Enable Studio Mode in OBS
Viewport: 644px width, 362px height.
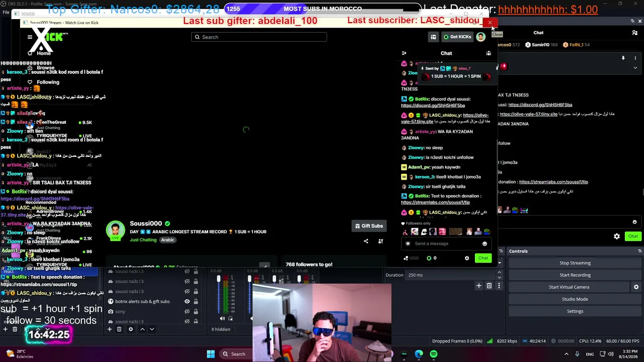(x=575, y=299)
